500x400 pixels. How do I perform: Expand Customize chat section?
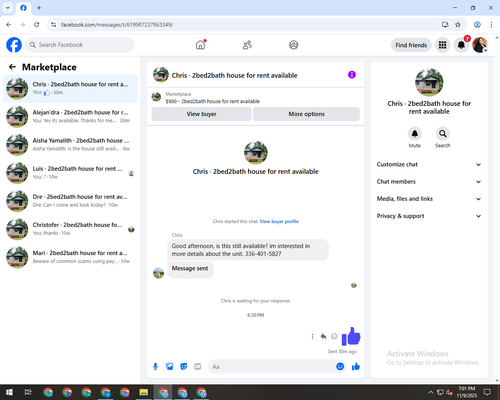[x=429, y=164]
